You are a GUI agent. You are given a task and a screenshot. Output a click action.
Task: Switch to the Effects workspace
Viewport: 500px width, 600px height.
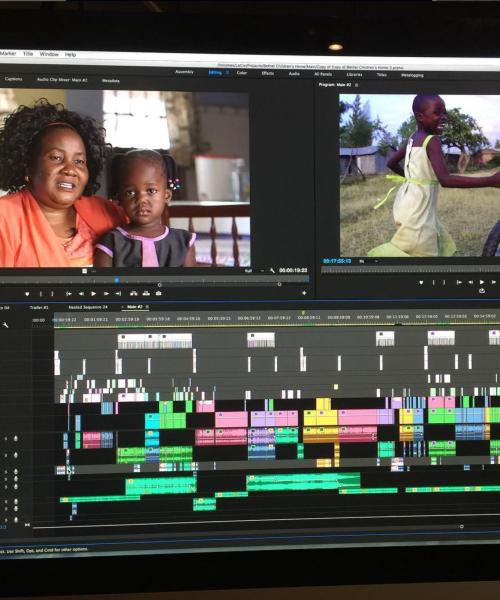[268, 73]
